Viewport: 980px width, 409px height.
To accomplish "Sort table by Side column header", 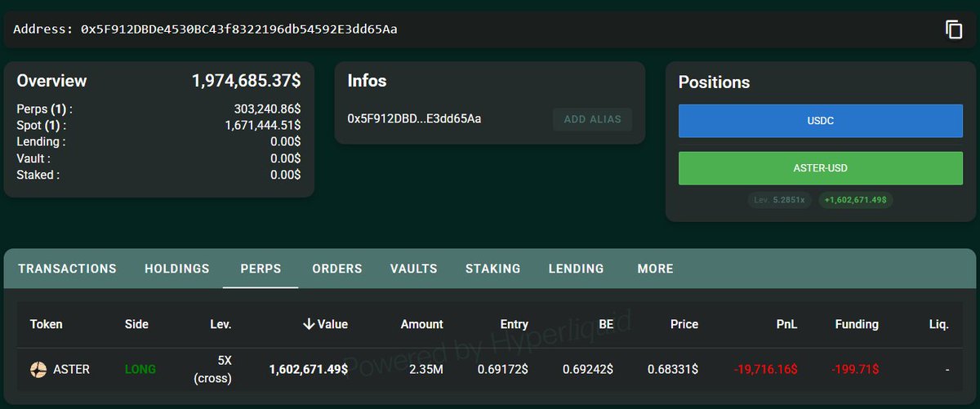I will [136, 324].
